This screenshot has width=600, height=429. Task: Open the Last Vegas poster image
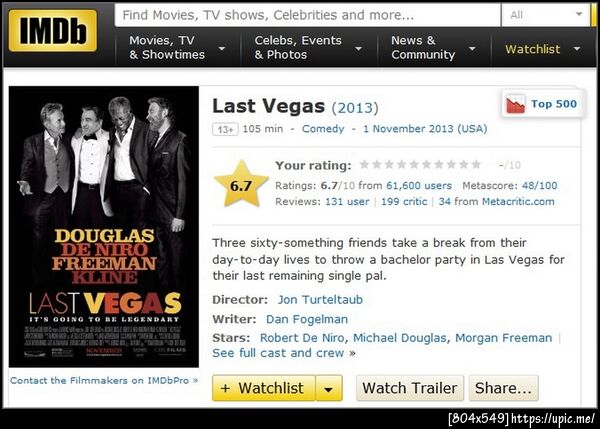click(x=104, y=227)
